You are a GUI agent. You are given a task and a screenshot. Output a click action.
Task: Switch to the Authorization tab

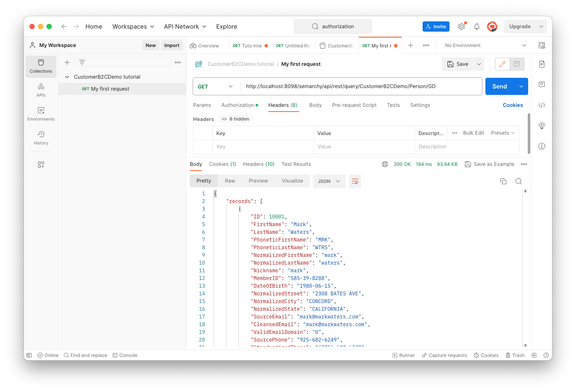[x=240, y=105]
